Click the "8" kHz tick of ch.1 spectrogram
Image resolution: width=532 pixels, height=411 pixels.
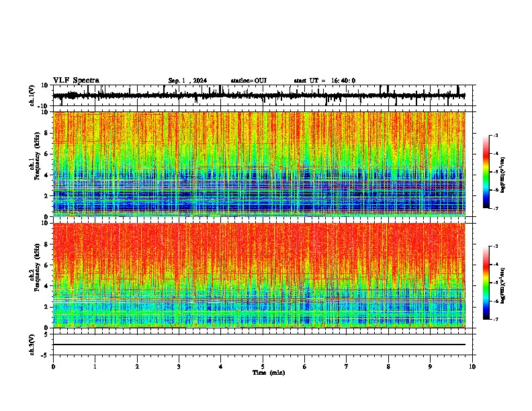pyautogui.click(x=46, y=133)
